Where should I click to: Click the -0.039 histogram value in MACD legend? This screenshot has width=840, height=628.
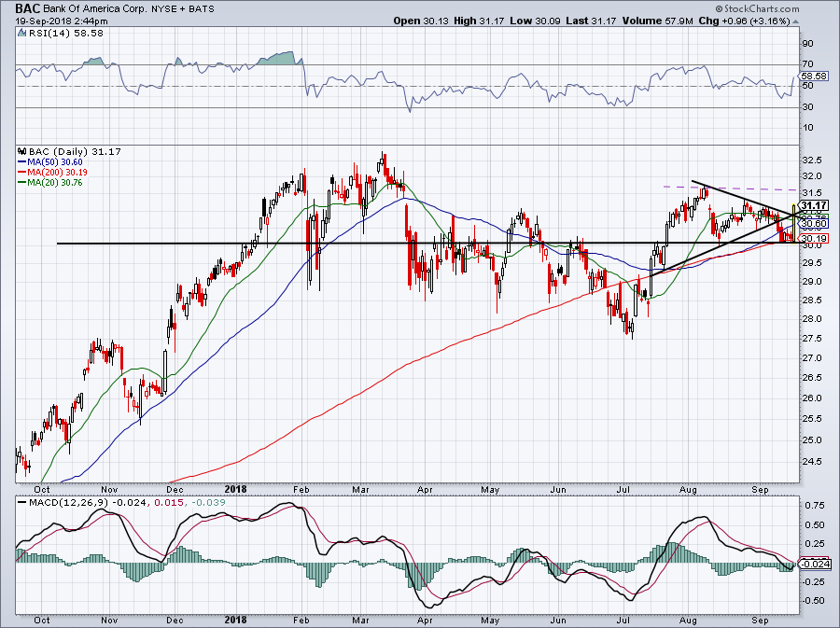[x=208, y=503]
